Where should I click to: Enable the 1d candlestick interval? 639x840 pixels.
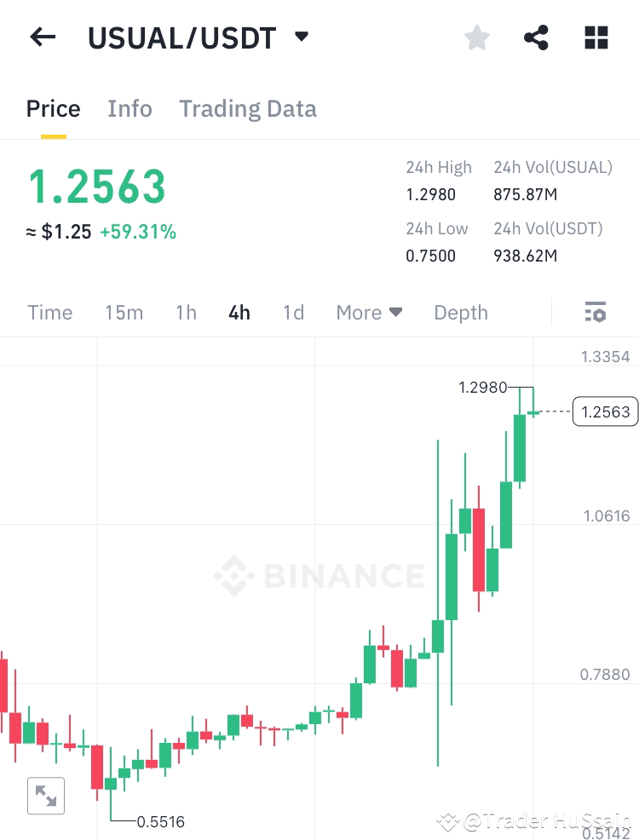293,312
